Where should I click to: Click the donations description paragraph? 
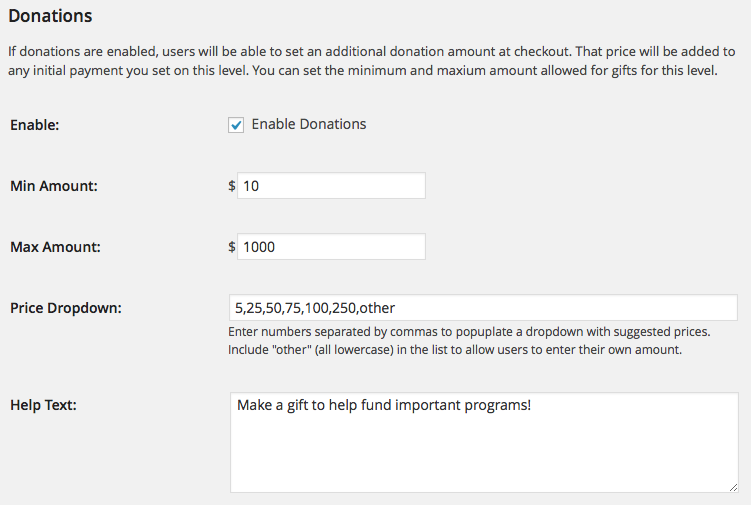[x=372, y=61]
